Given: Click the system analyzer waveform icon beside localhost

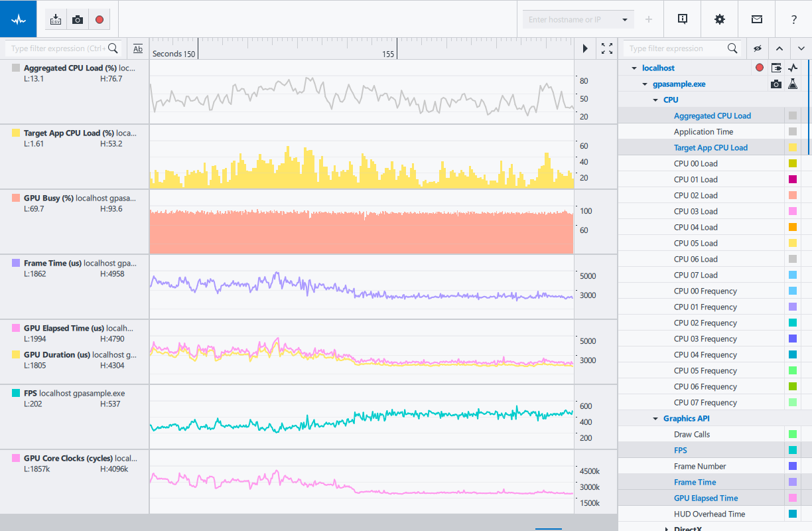Looking at the screenshot, I should click(x=793, y=67).
